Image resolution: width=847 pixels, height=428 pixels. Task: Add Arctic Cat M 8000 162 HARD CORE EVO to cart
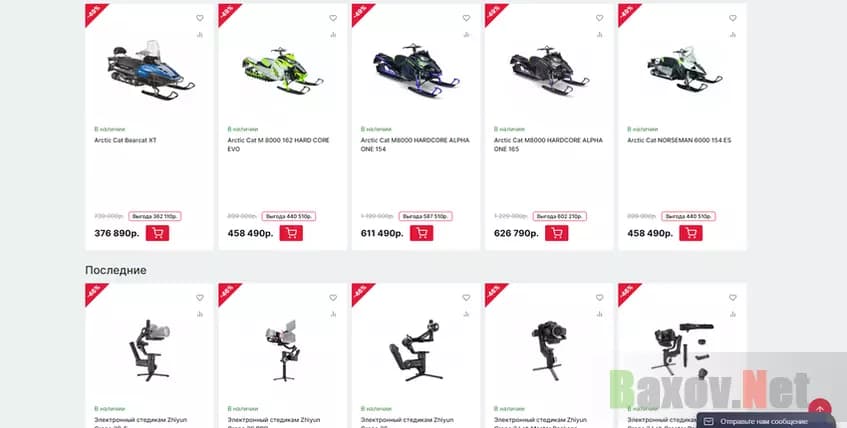(x=291, y=233)
